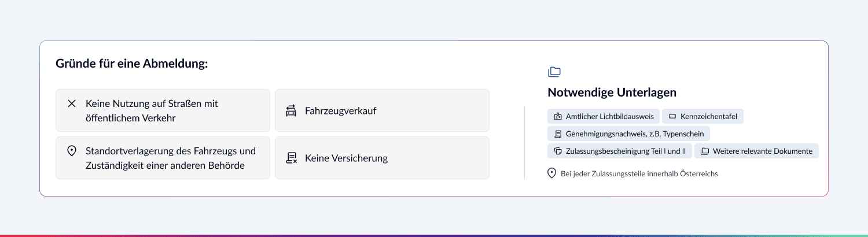Click the copy icon in Zulassungsbescheinigung chip
This screenshot has width=868, height=237.
click(x=558, y=151)
